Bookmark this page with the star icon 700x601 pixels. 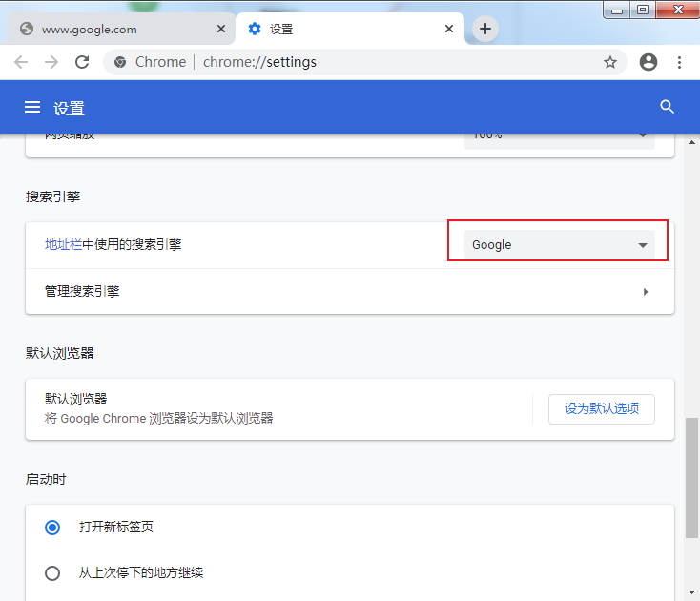click(x=609, y=62)
